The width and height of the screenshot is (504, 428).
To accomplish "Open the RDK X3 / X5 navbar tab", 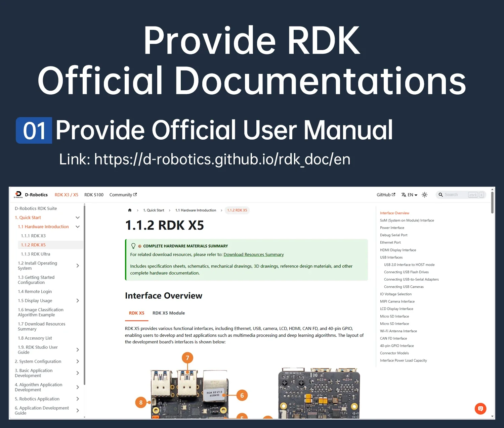I will pos(66,195).
